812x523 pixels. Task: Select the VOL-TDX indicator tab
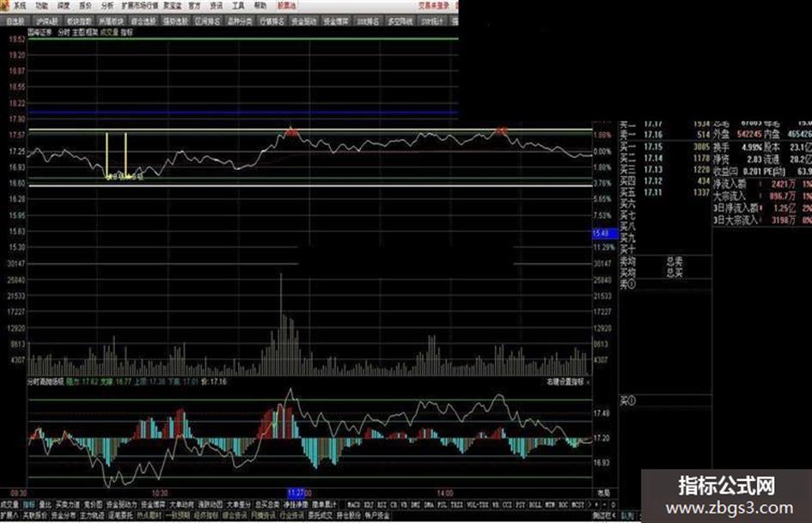477,504
